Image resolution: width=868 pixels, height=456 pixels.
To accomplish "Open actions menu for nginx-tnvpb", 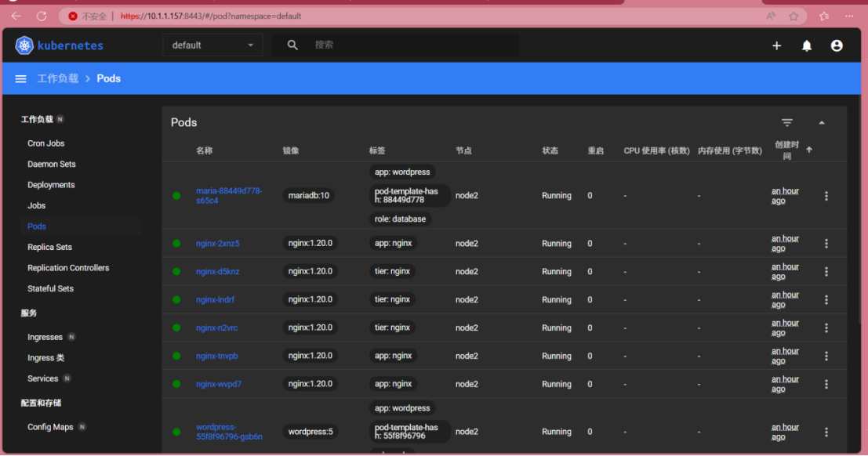I will coord(826,356).
